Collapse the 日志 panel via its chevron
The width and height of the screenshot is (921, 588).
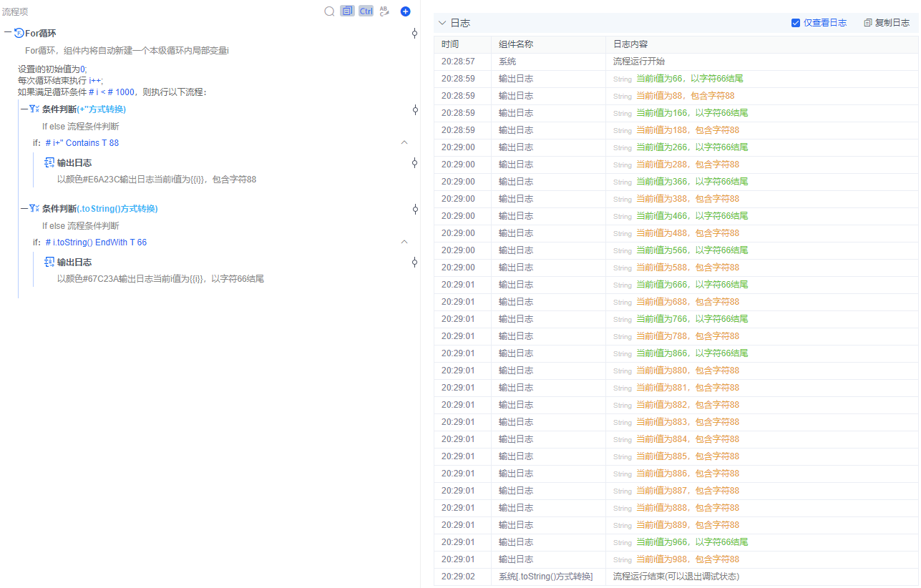(x=442, y=22)
